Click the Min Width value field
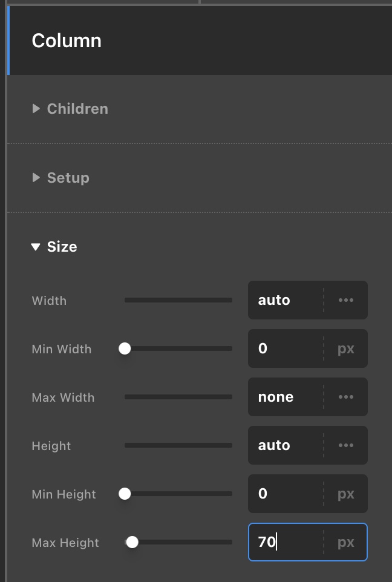Image resolution: width=392 pixels, height=582 pixels. (286, 349)
